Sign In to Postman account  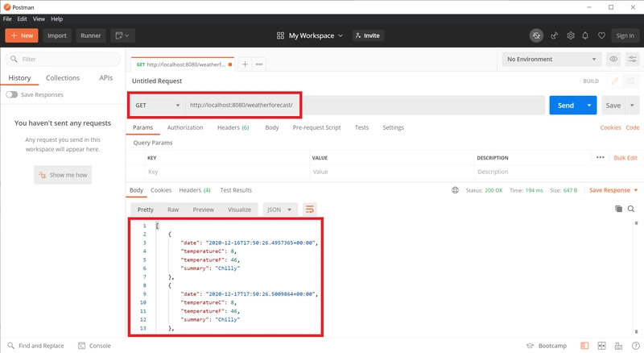625,35
